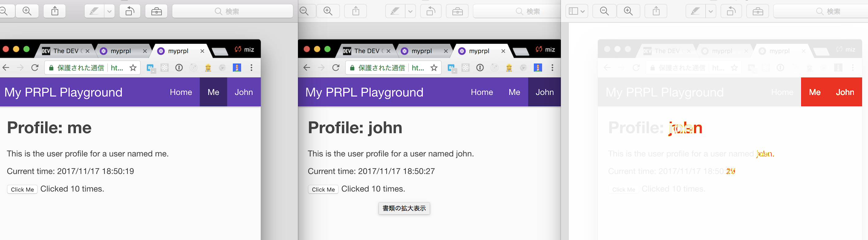868x240 pixels.
Task: Open Share menu in the diff image Preview window
Action: [x=656, y=11]
